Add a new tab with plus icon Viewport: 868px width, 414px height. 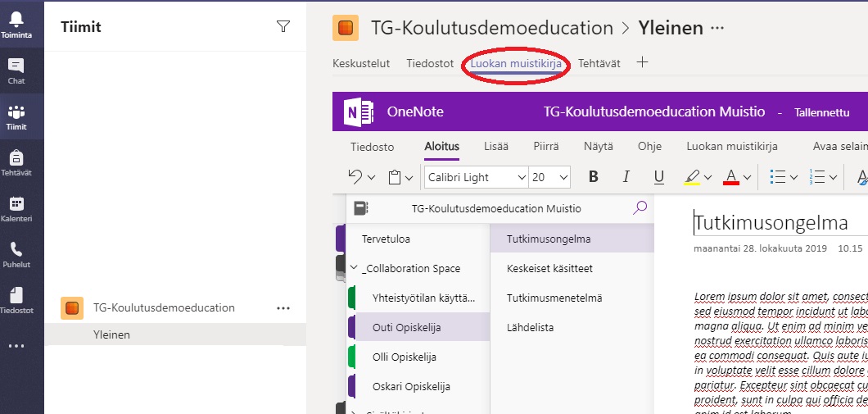[643, 62]
